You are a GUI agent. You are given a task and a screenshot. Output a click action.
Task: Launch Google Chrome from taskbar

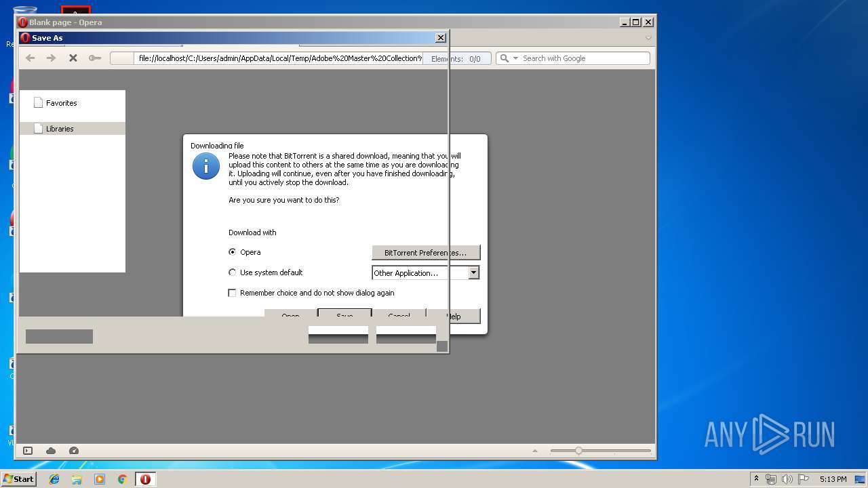pyautogui.click(x=122, y=479)
